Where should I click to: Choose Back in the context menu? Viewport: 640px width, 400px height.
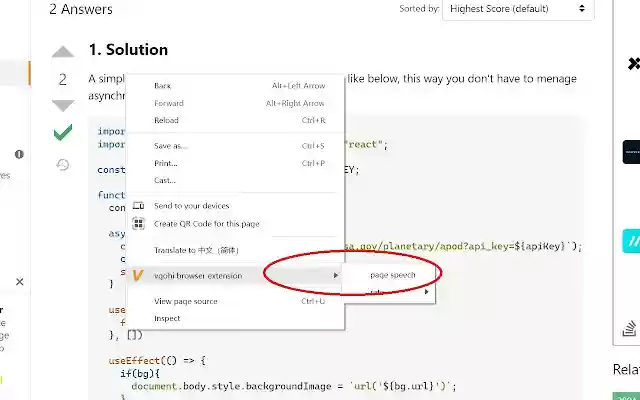235,86
